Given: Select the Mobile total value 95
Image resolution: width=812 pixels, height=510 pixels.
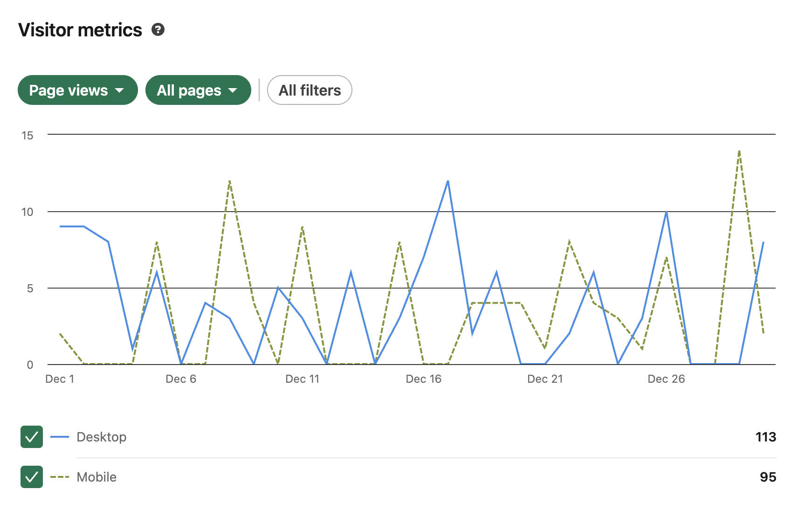Looking at the screenshot, I should 768,477.
